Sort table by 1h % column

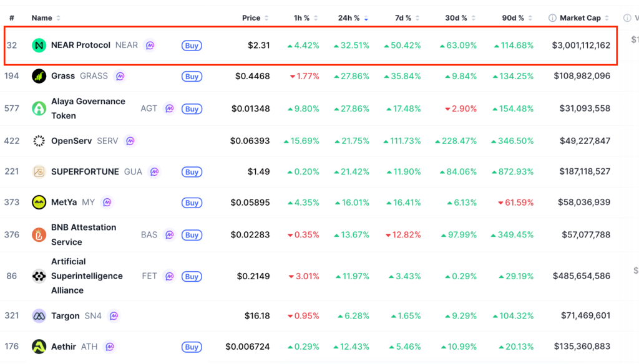coord(306,18)
